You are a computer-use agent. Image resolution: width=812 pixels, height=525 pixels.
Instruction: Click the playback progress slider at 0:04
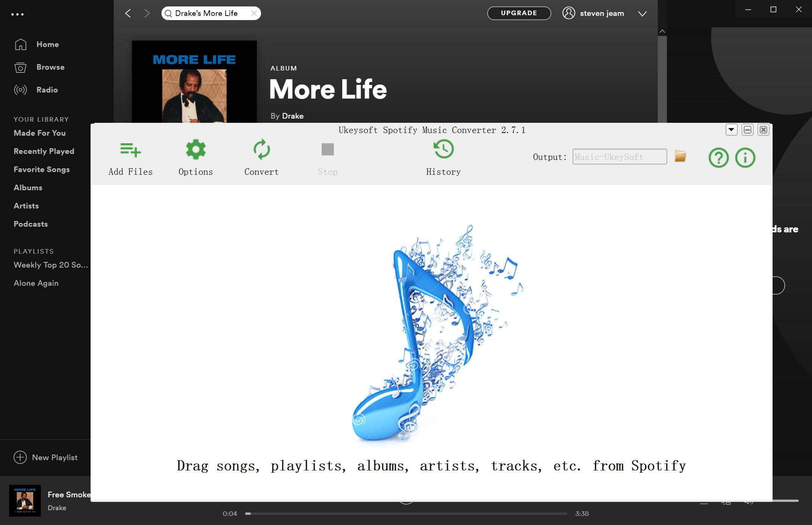point(250,514)
